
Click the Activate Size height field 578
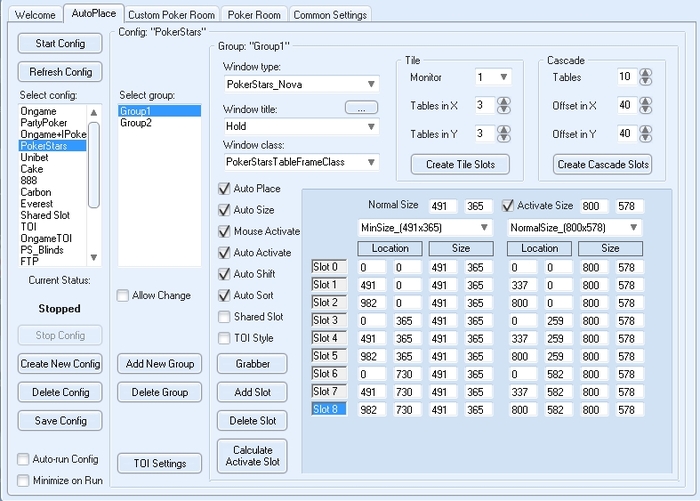pos(629,206)
